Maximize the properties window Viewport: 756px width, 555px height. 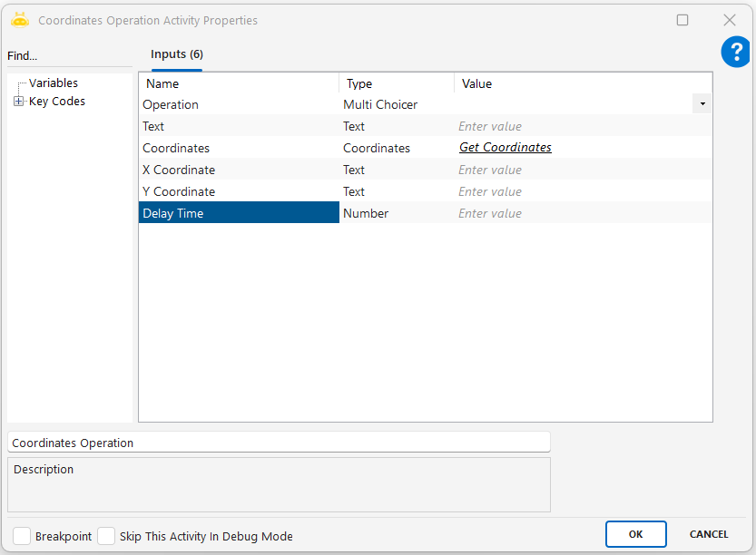pyautogui.click(x=682, y=20)
